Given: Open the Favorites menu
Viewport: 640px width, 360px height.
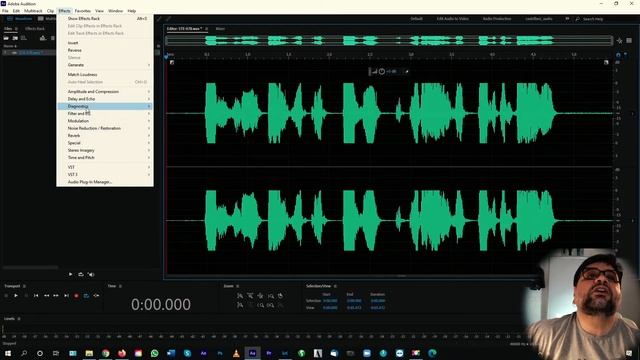Looking at the screenshot, I should (82, 11).
